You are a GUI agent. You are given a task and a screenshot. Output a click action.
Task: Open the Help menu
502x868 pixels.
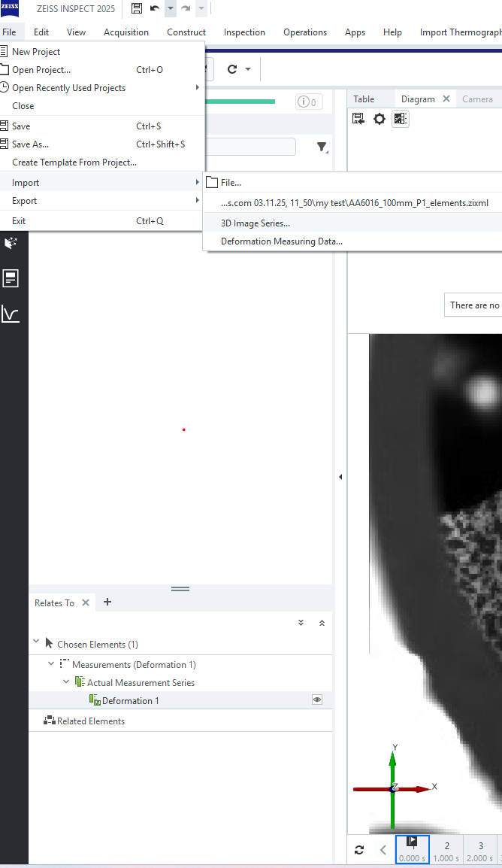point(392,32)
